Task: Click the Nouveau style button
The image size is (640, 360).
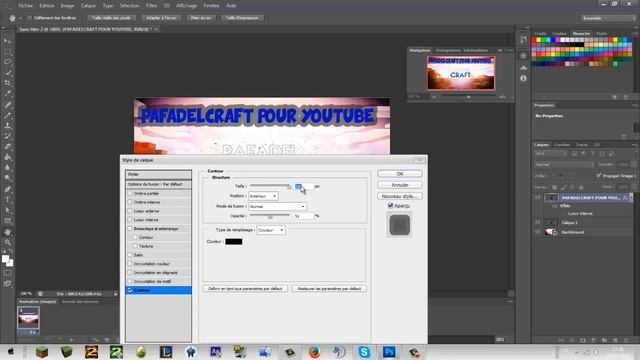Action: point(400,196)
